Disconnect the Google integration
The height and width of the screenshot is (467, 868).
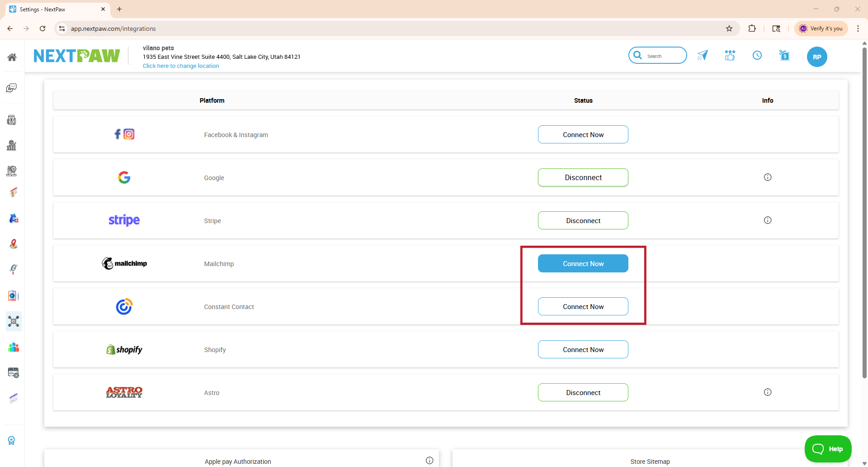(583, 177)
